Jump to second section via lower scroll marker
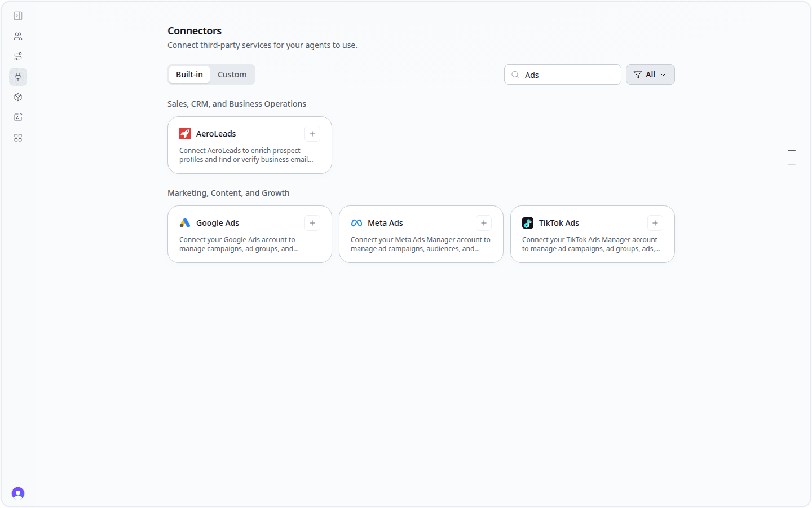812x508 pixels. [792, 164]
